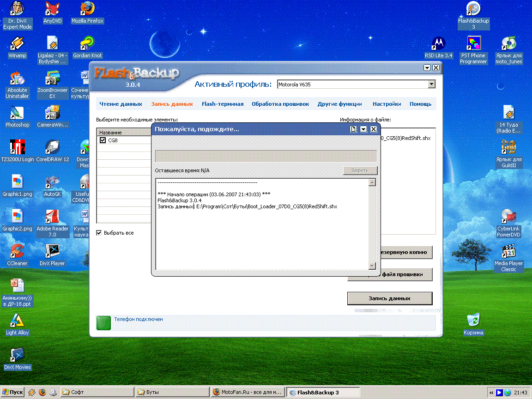Viewport: 532px width, 399px height.
Task: Click the CameraWindow desktop shortcut
Action: [53, 116]
